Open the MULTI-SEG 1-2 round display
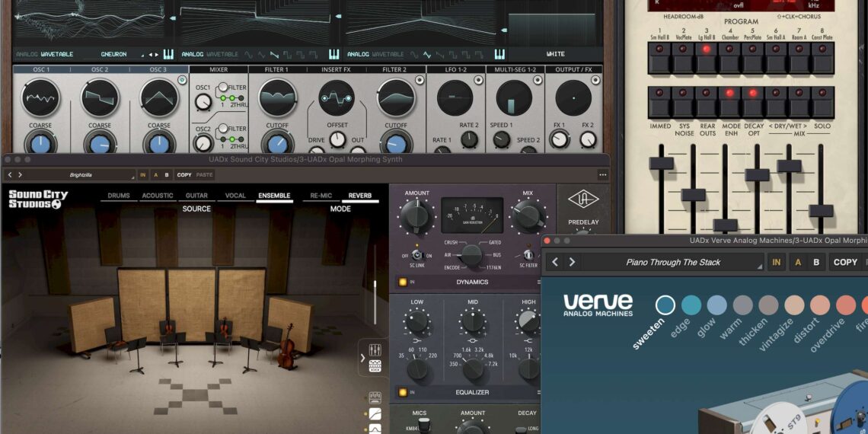Viewport: 868px width, 434px height. pos(514,98)
